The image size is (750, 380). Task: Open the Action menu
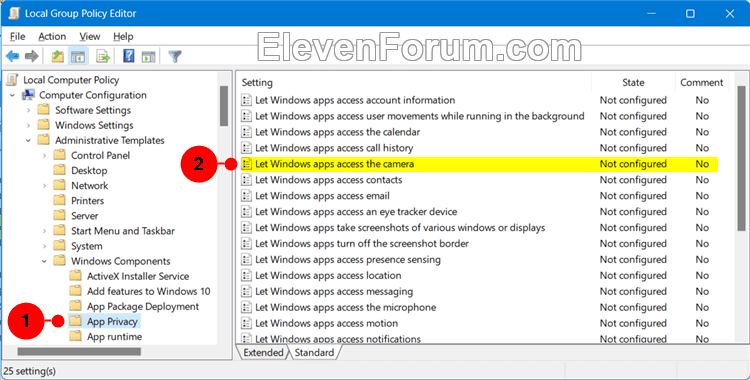[52, 36]
